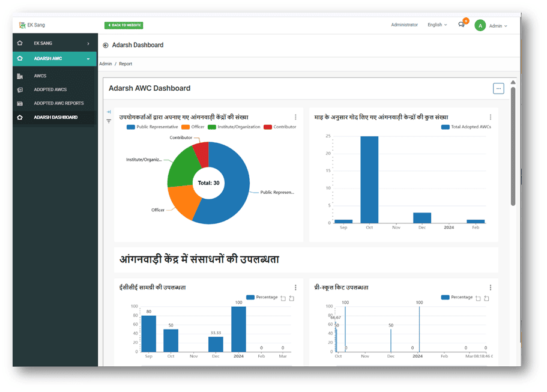Toggle the Total Adopted AWCs legend
This screenshot has height=392, width=547.
point(466,127)
